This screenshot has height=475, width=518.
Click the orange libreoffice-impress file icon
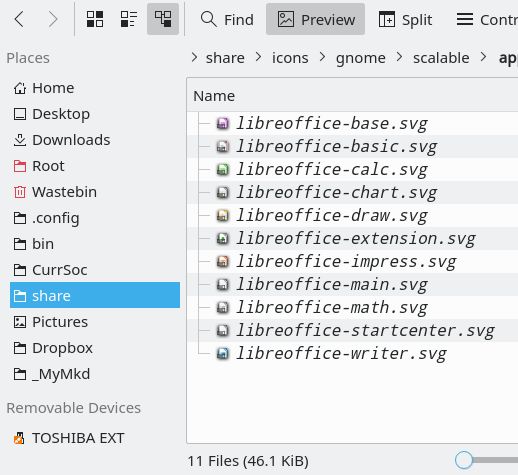223,262
